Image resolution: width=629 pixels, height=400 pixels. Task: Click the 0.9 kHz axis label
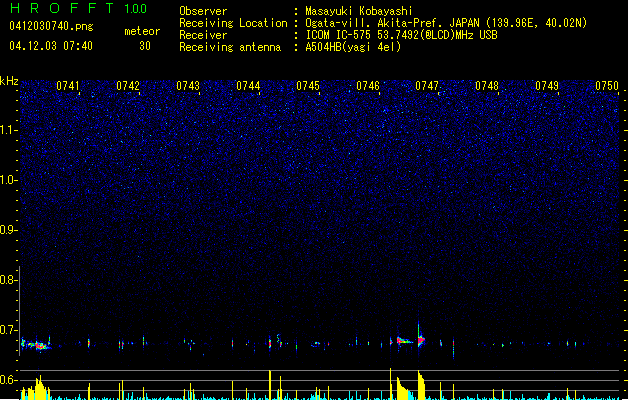(x=8, y=230)
